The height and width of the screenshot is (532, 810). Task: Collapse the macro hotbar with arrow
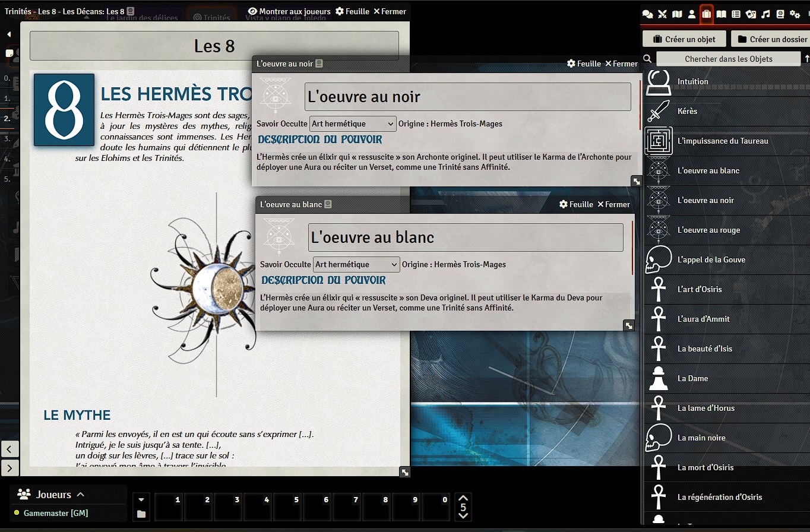point(141,499)
